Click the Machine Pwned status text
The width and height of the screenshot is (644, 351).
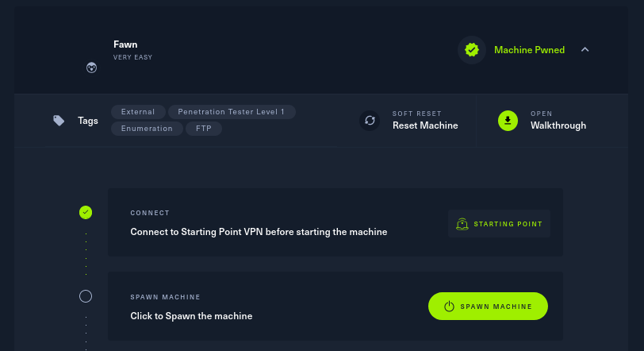tap(529, 50)
